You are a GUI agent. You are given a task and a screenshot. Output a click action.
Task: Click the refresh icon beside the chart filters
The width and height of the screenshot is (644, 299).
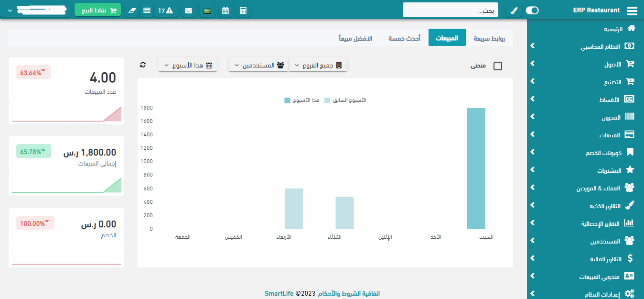(x=142, y=65)
